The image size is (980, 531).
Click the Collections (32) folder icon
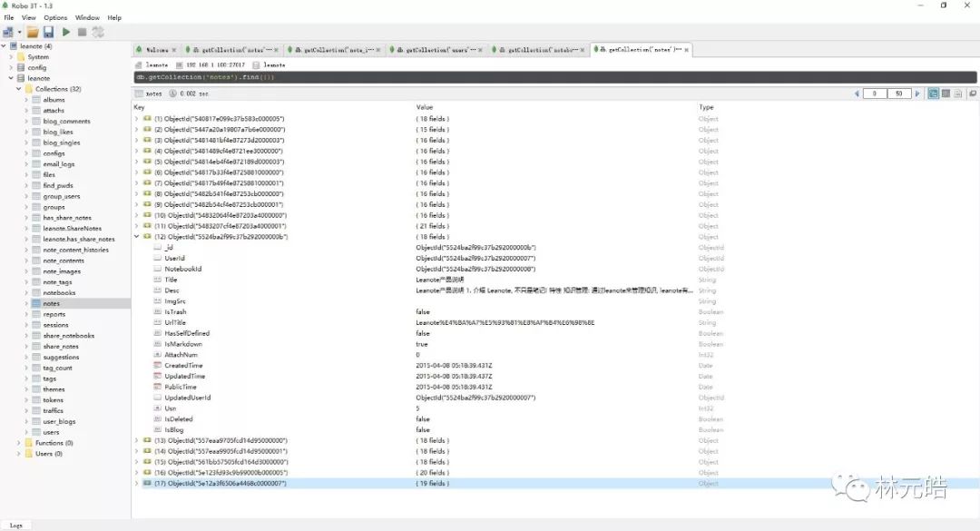point(28,89)
